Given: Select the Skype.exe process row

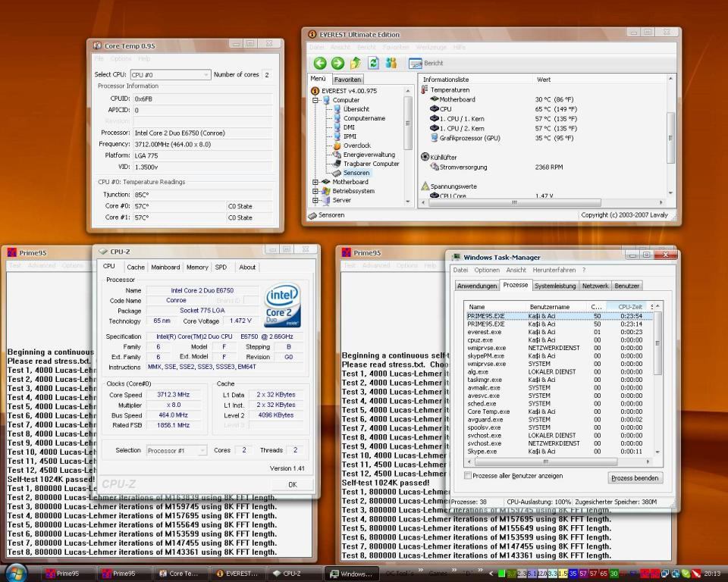Looking at the screenshot, I should pos(559,451).
